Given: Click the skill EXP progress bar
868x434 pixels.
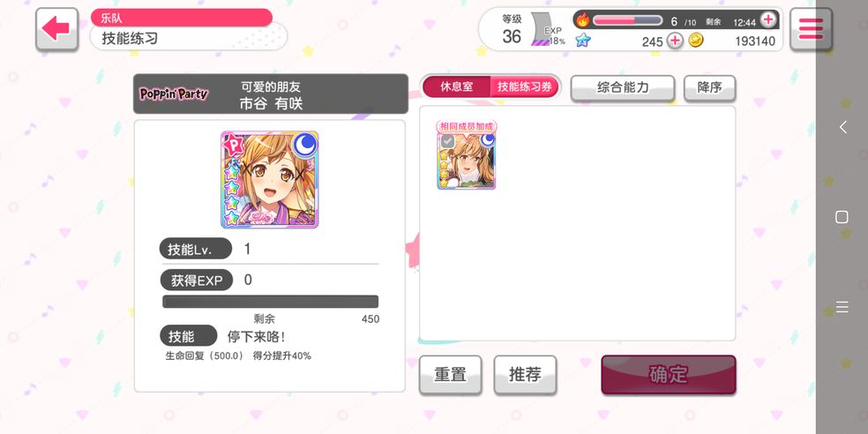Looking at the screenshot, I should 270,302.
